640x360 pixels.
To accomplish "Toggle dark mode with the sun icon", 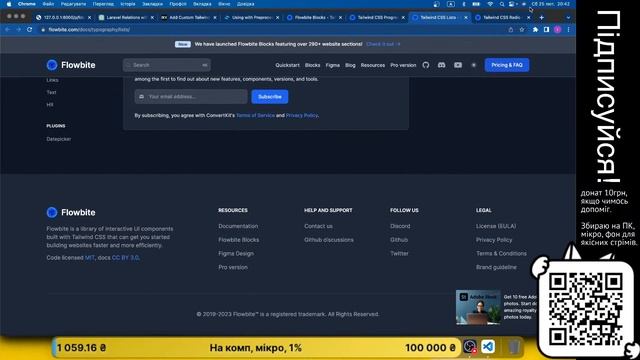I will 473,65.
